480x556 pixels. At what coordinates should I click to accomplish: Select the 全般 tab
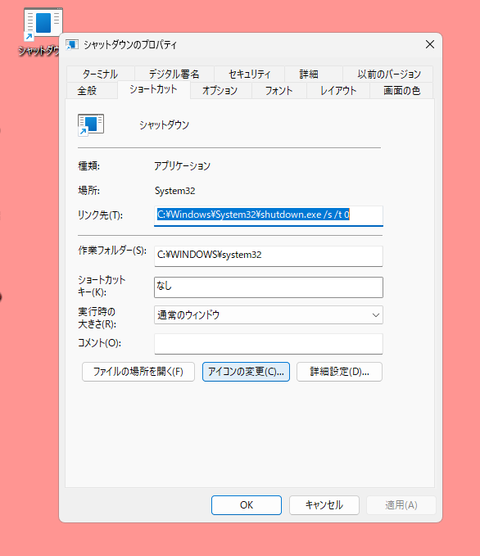point(87,91)
